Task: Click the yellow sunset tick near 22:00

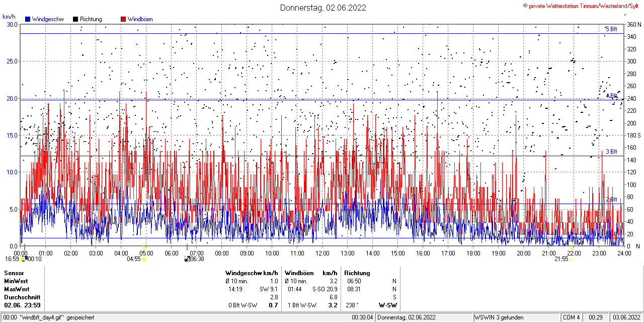Action: coord(572,247)
